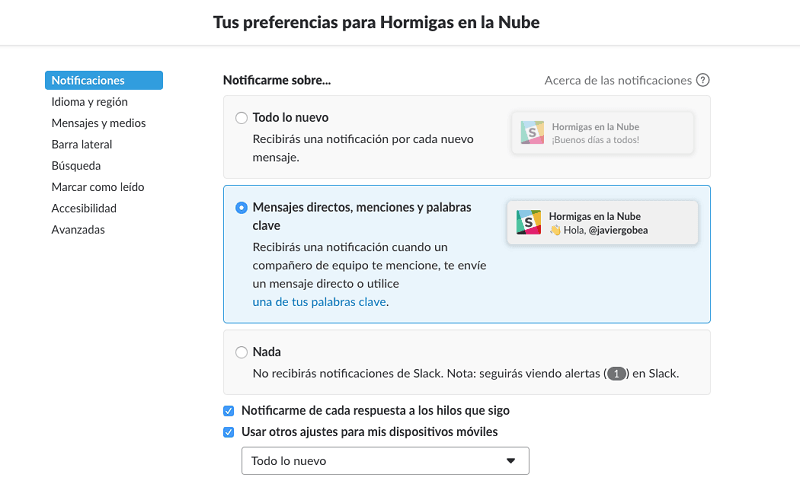Click the waving hand emoji in notification preview

coord(555,230)
